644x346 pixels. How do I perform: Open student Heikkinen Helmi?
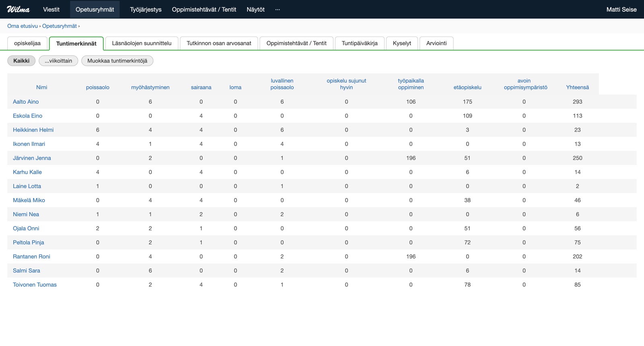click(33, 130)
